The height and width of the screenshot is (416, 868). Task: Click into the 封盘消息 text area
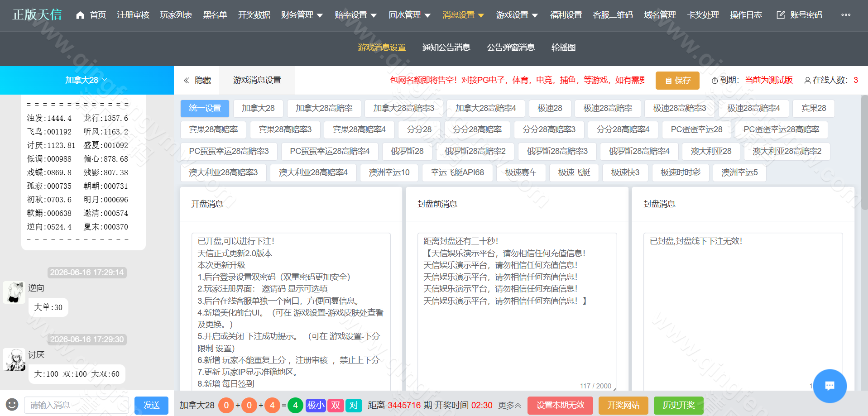(743, 312)
